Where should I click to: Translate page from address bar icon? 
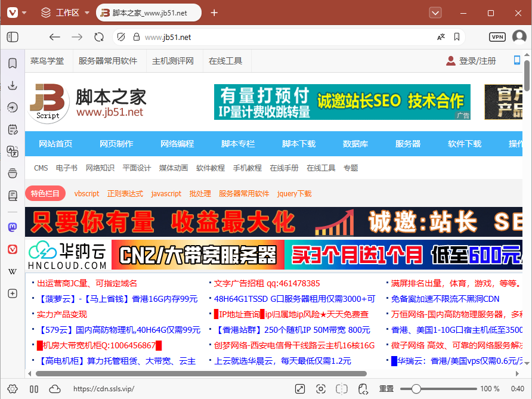tap(441, 37)
